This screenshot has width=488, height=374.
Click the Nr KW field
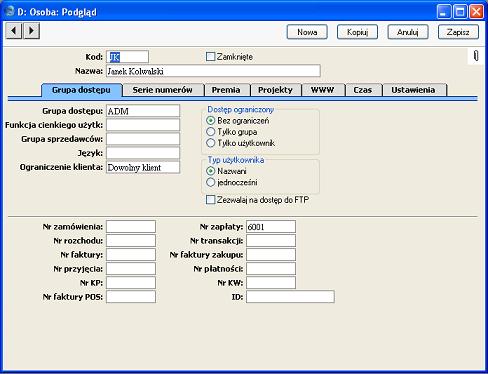tap(271, 283)
